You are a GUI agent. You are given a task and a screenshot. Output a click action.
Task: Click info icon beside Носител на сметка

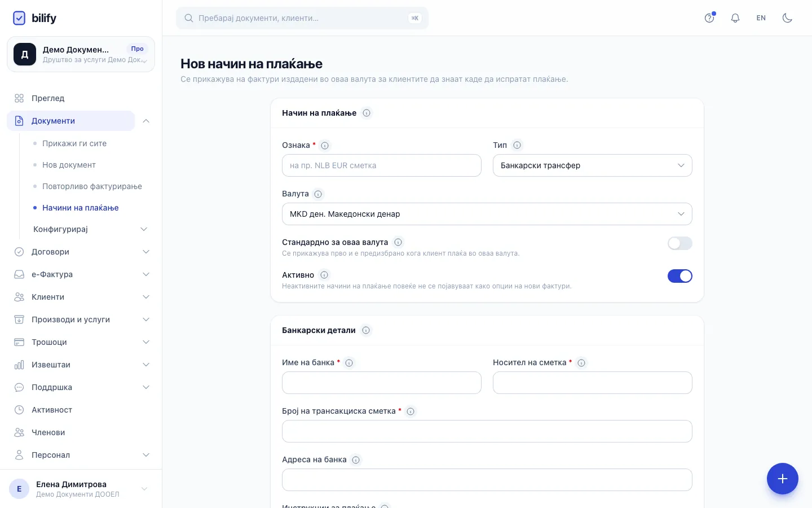click(x=581, y=363)
